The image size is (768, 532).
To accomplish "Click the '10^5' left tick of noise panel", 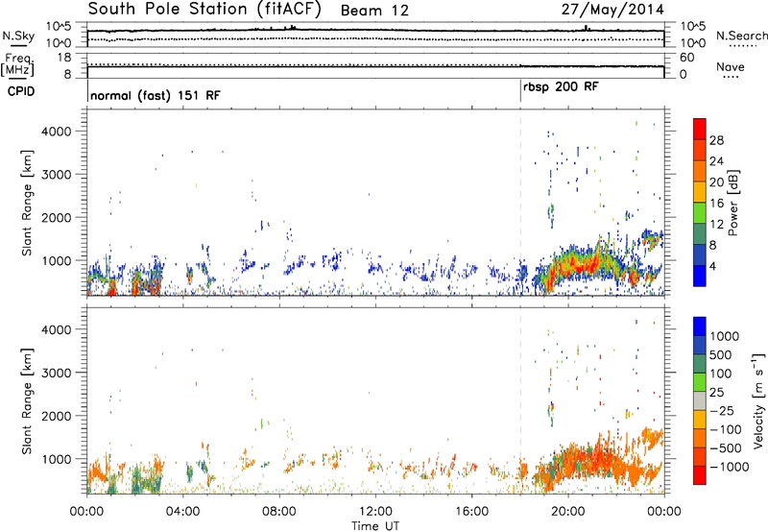I will pyautogui.click(x=59, y=27).
